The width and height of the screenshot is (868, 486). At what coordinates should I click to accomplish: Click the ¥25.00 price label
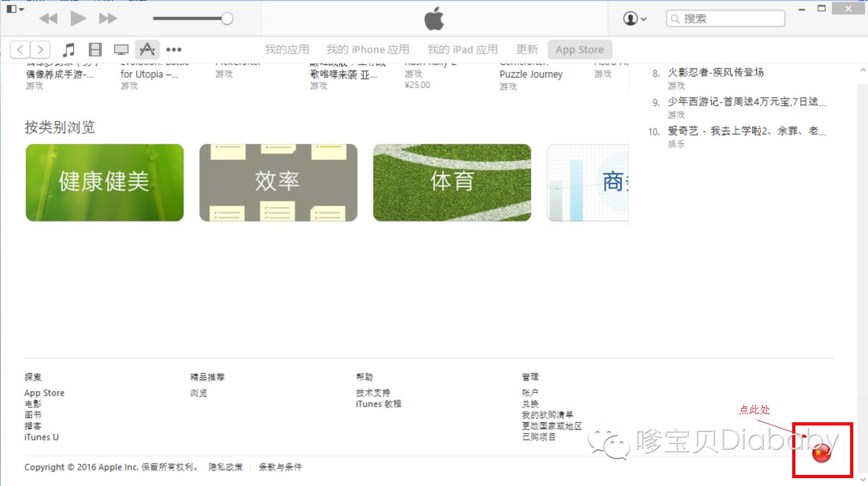point(417,85)
